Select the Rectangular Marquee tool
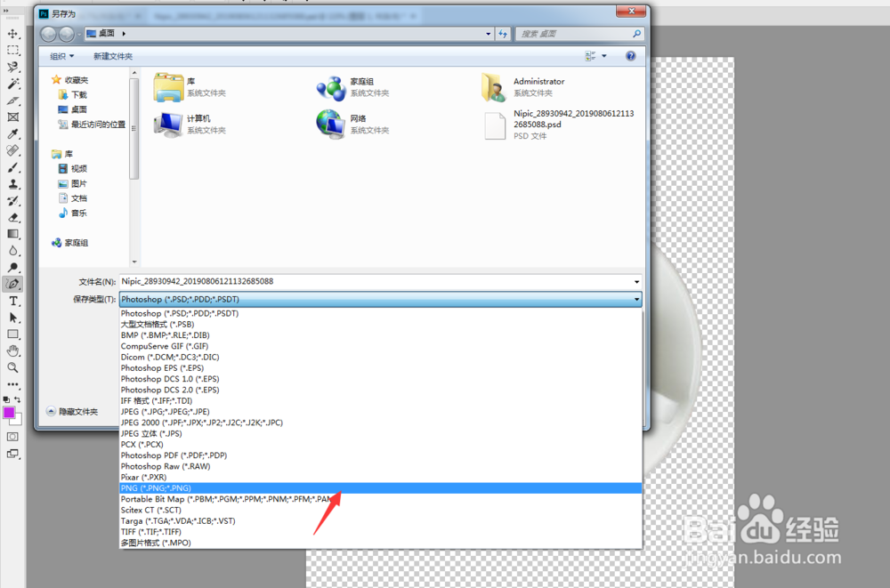Image resolution: width=890 pixels, height=588 pixels. tap(12, 51)
